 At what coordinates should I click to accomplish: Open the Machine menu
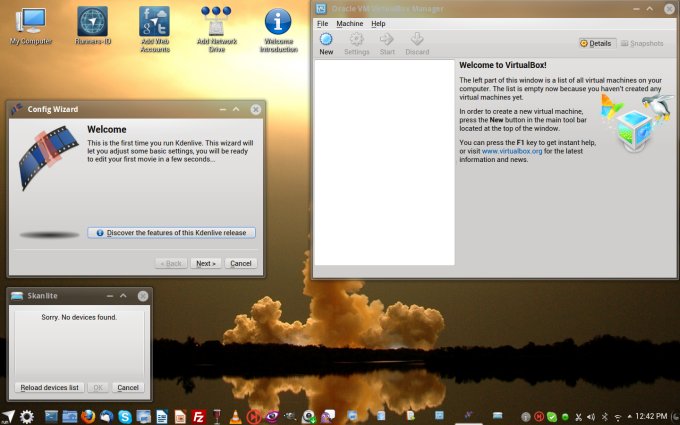pos(349,23)
